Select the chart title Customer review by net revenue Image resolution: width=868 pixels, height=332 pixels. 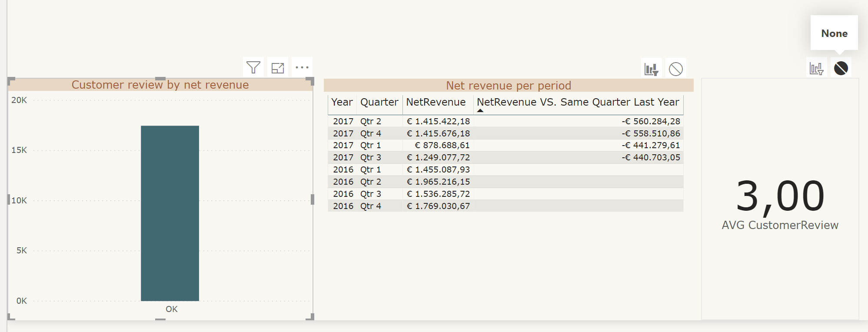(160, 85)
